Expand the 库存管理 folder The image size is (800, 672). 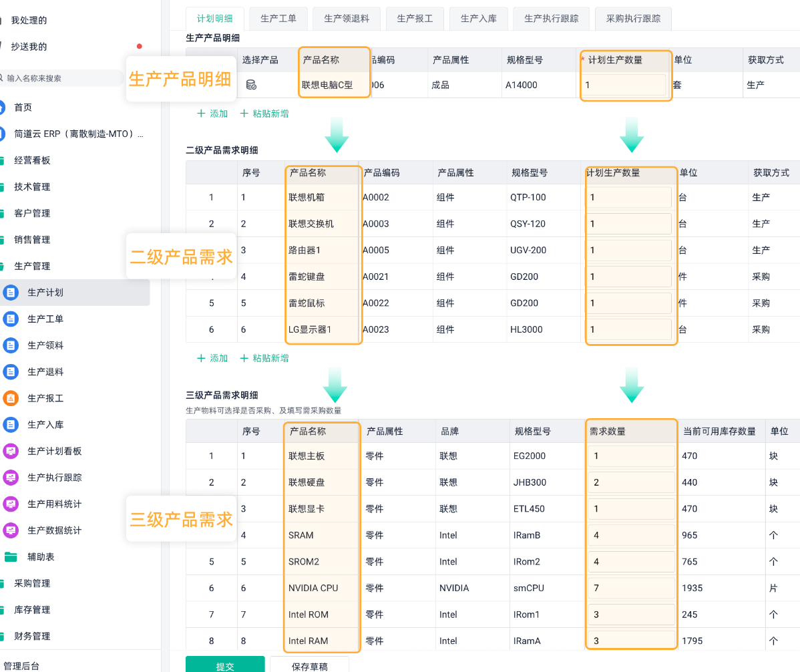click(32, 610)
